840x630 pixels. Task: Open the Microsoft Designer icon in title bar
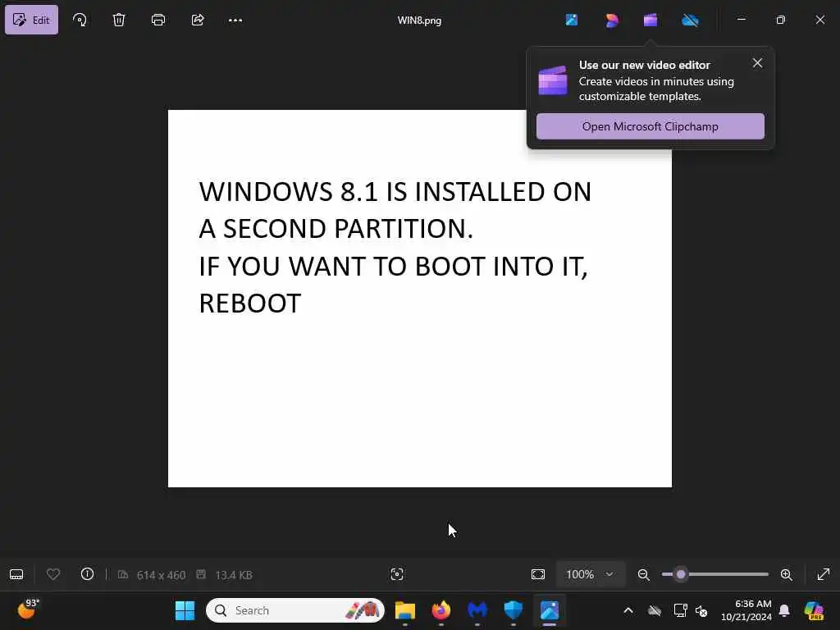(611, 21)
